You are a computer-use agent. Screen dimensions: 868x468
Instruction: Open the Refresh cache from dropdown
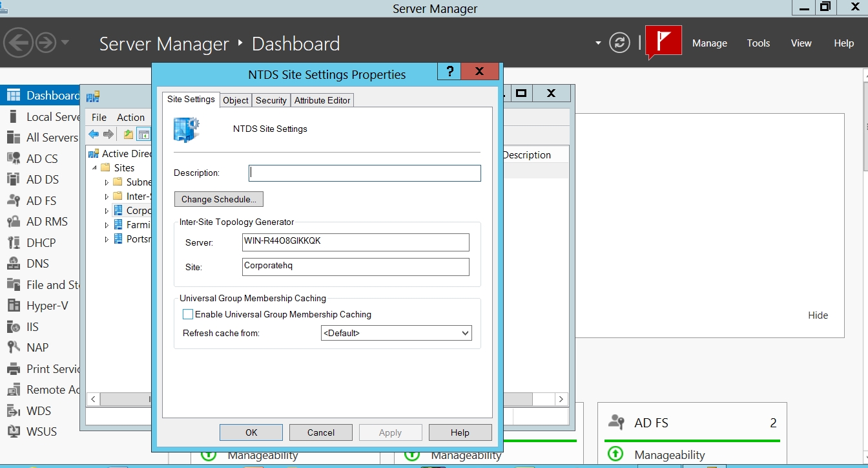[x=396, y=333]
